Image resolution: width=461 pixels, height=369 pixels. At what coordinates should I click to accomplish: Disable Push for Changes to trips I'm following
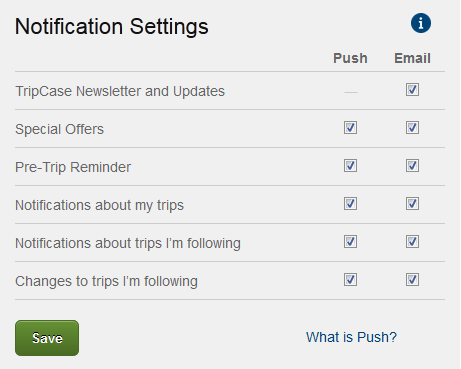pyautogui.click(x=350, y=280)
